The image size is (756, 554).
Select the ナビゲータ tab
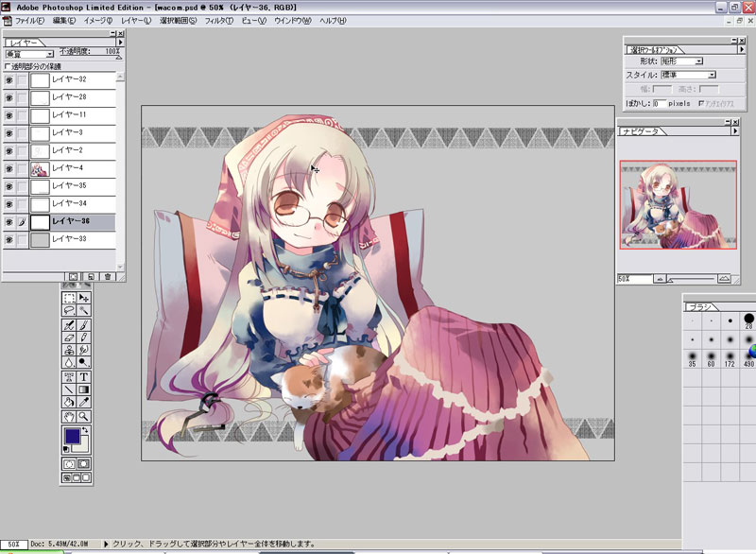[641, 131]
